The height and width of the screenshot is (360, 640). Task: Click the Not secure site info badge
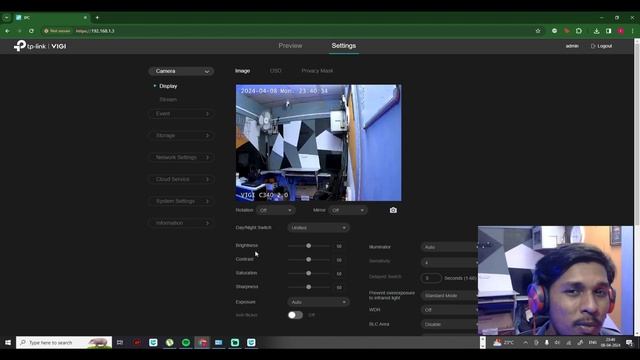pos(57,31)
